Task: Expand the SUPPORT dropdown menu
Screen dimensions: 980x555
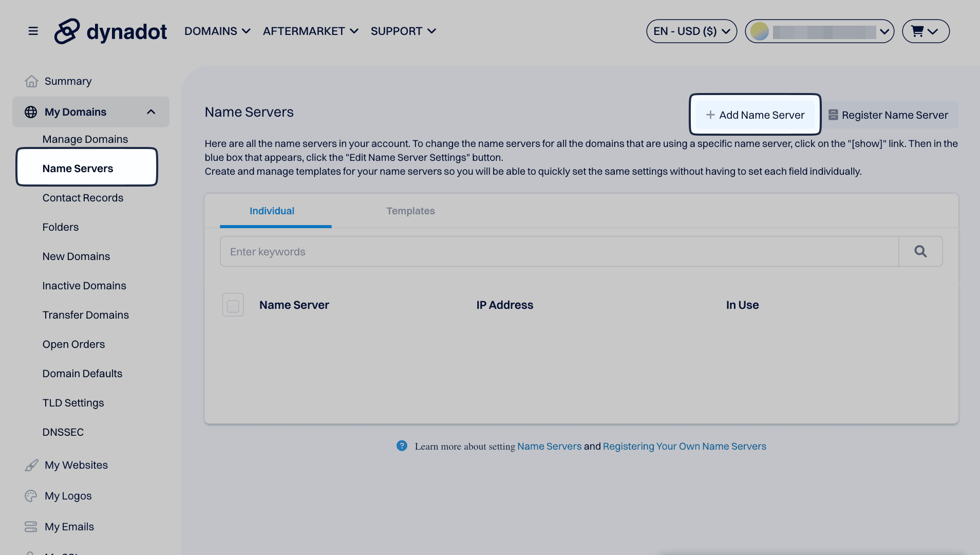Action: (x=403, y=31)
